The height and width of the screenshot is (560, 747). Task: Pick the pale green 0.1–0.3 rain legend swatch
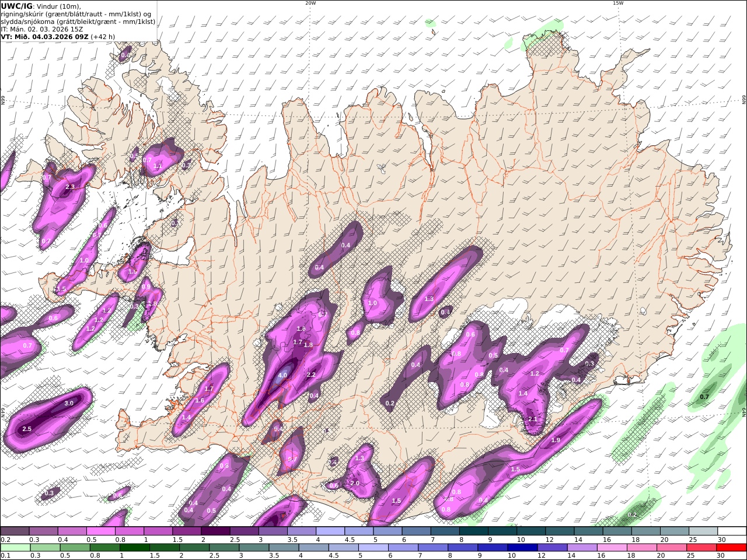pyautogui.click(x=15, y=548)
